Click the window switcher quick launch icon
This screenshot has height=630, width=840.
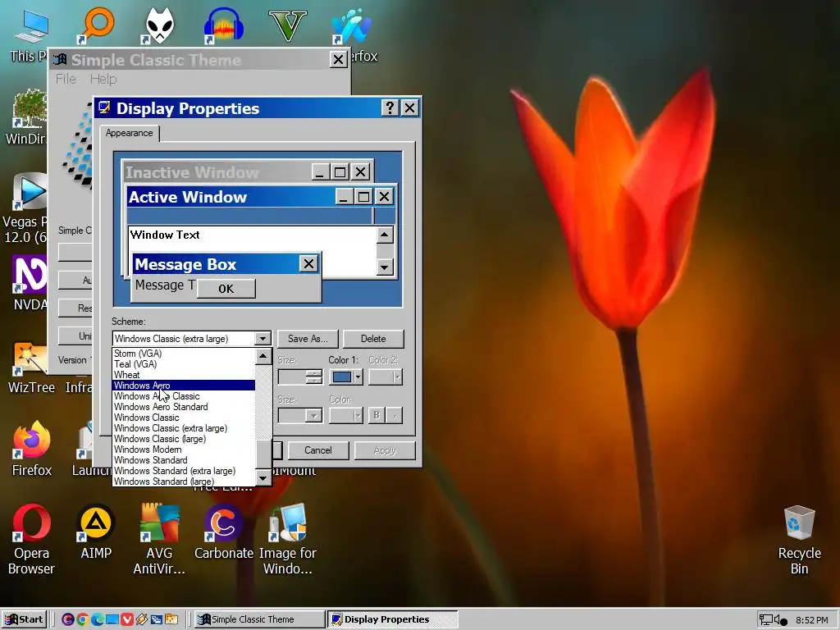click(x=157, y=620)
